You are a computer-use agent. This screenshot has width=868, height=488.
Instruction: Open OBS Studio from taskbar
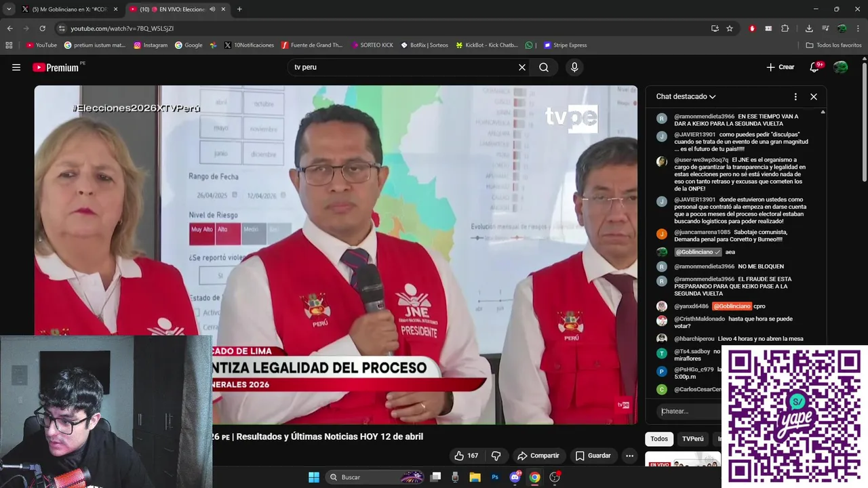coord(555,477)
